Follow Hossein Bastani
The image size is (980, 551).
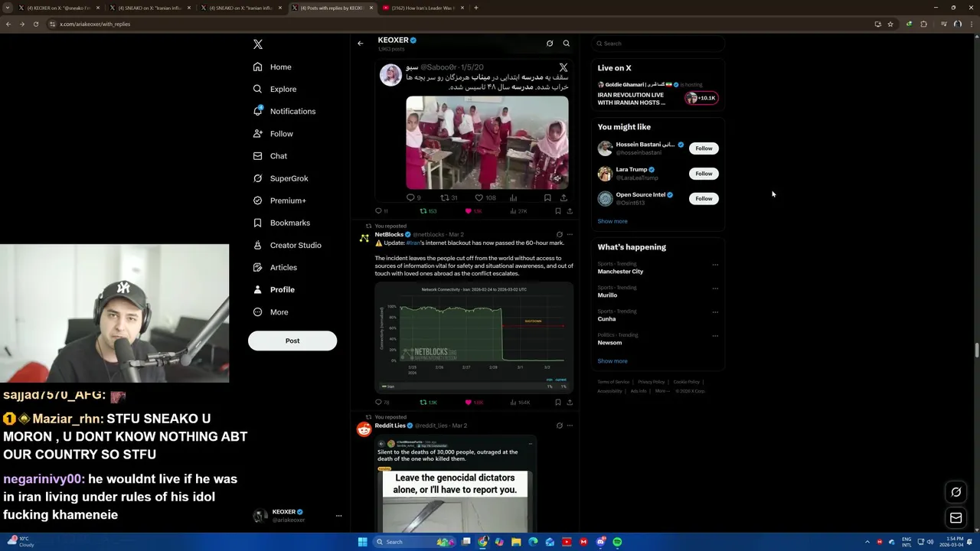[x=704, y=148]
